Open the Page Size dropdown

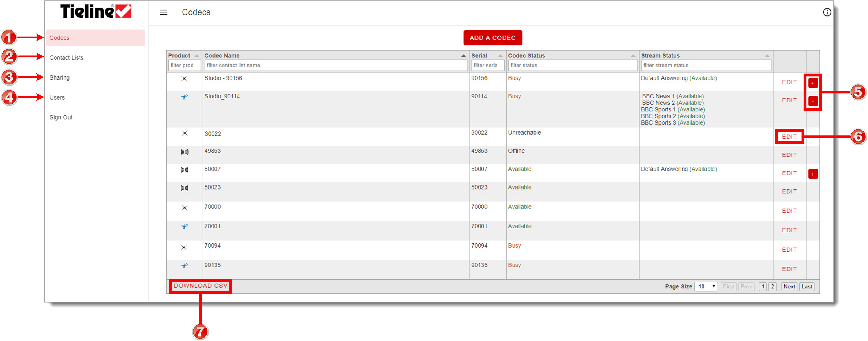click(x=706, y=287)
